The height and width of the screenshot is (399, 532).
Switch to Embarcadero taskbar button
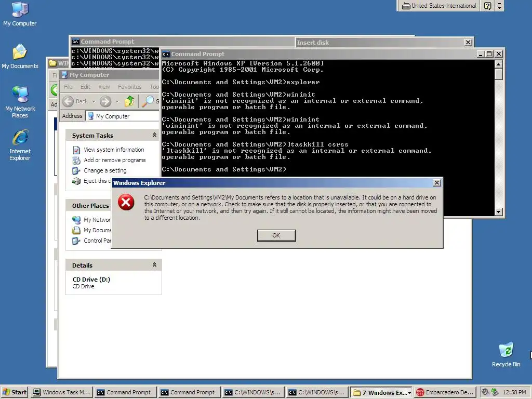click(x=445, y=392)
